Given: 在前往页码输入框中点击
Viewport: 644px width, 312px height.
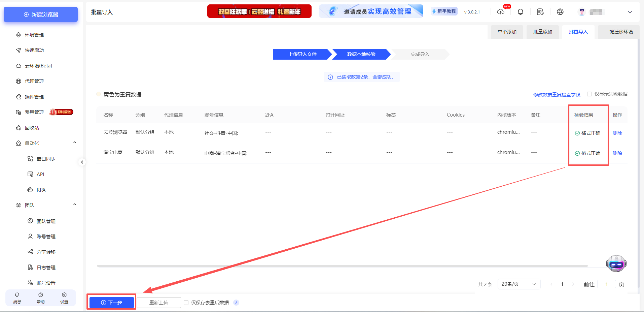Looking at the screenshot, I should coord(606,284).
